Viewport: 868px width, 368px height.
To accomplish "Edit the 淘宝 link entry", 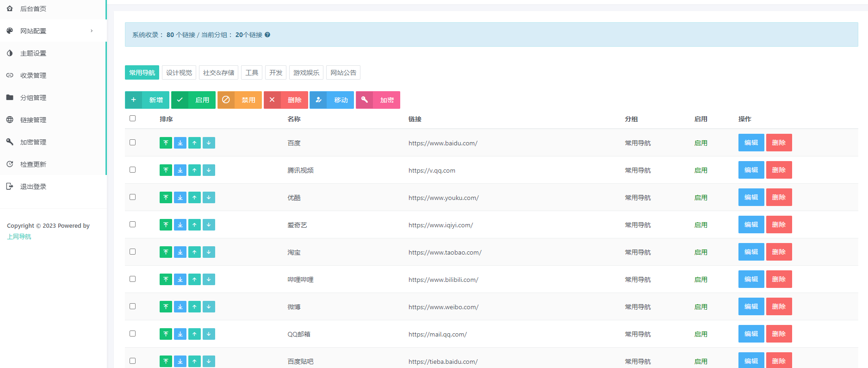I will pyautogui.click(x=751, y=252).
